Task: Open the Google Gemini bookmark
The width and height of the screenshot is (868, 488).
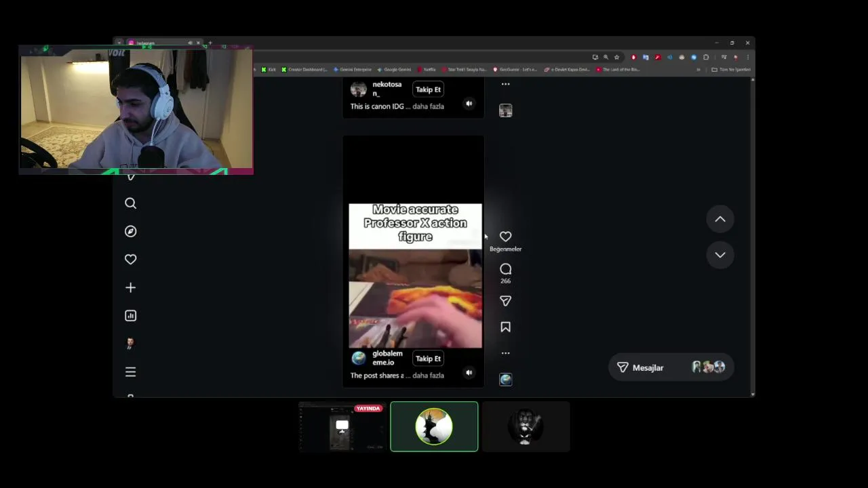Action: [x=394, y=69]
